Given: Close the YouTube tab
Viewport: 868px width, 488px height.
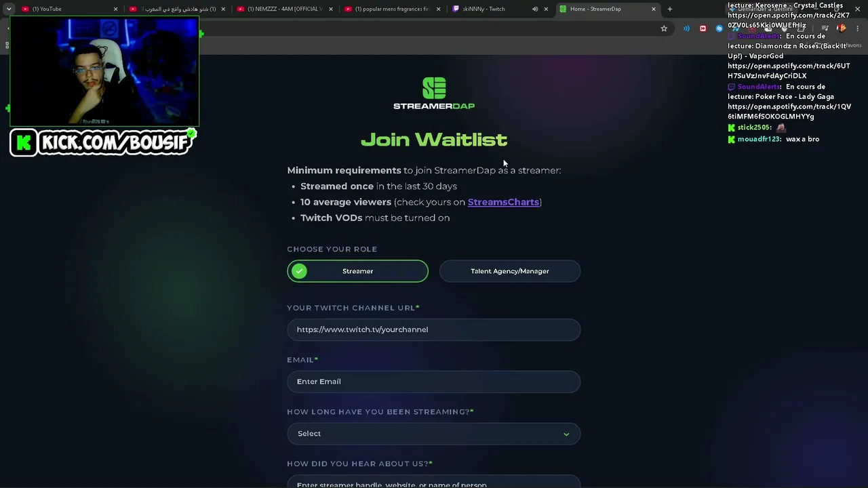Looking at the screenshot, I should 115,9.
